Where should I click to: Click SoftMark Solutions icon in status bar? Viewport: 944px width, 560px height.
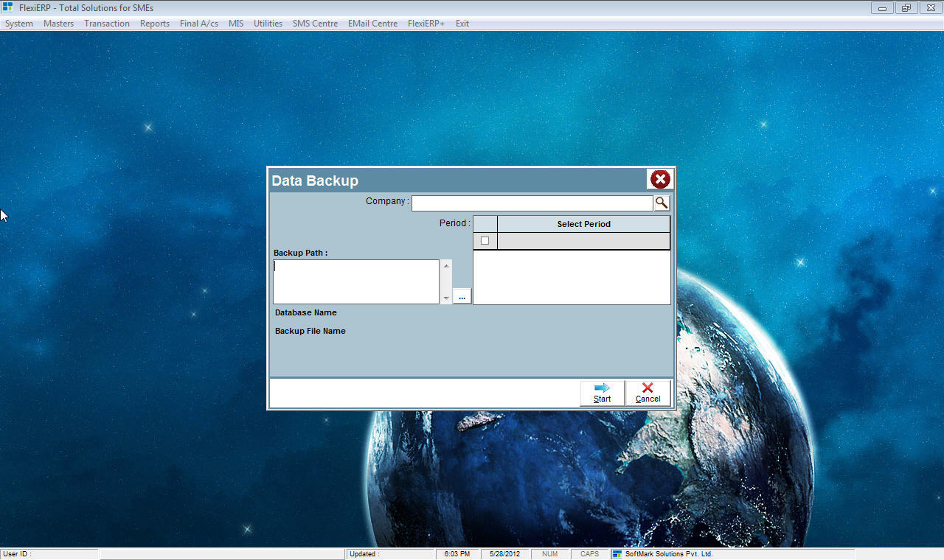pos(617,554)
